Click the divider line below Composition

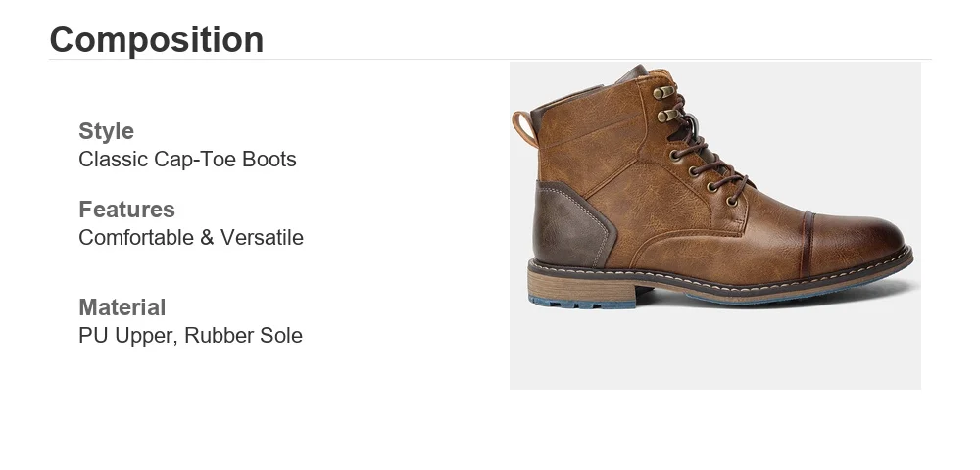490,60
